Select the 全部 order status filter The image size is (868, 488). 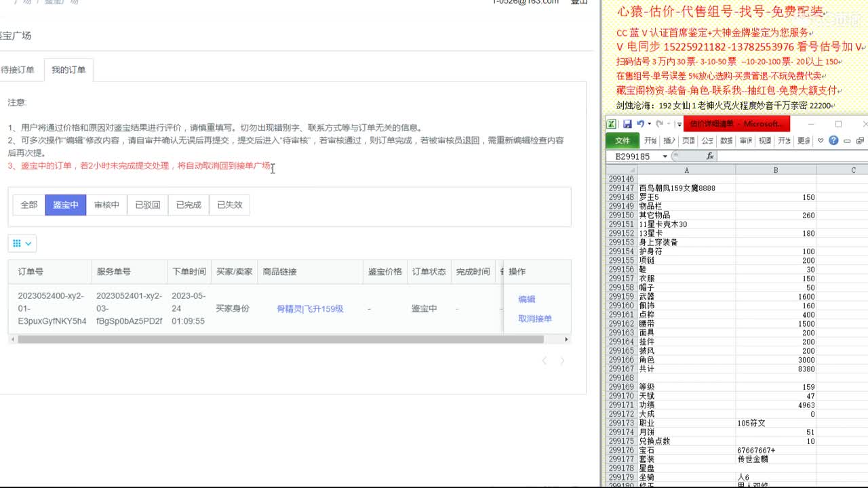28,204
